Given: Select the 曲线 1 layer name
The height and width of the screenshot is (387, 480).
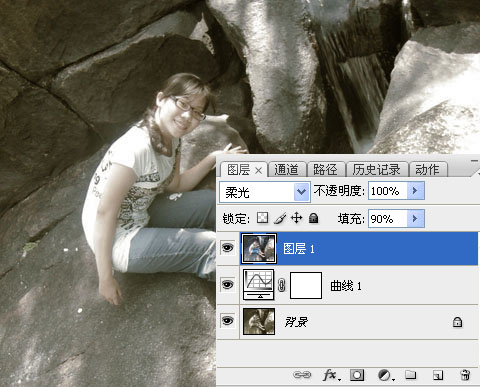Looking at the screenshot, I should point(346,286).
